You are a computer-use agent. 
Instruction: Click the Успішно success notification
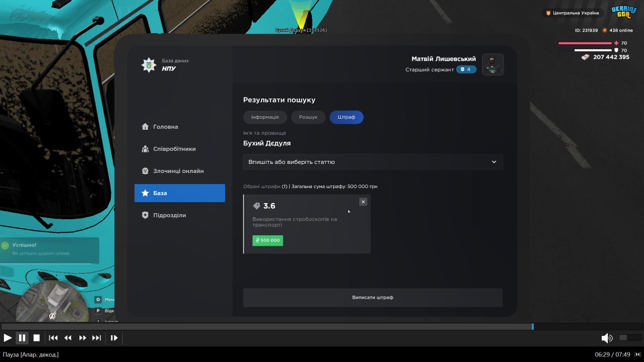[49, 249]
